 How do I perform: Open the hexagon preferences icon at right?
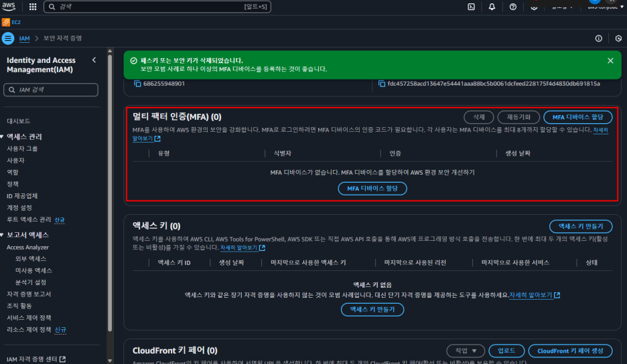click(618, 38)
